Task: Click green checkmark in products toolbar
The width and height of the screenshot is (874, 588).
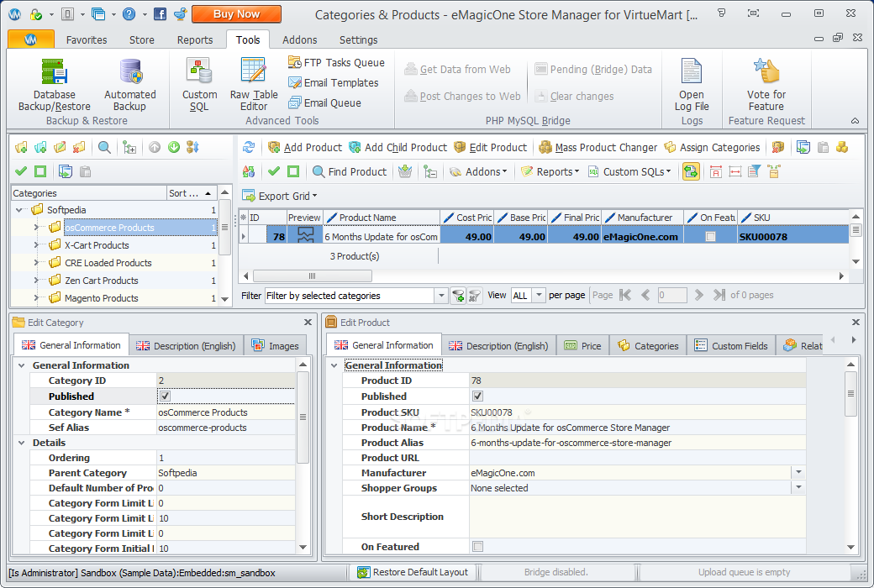Action: pos(274,171)
